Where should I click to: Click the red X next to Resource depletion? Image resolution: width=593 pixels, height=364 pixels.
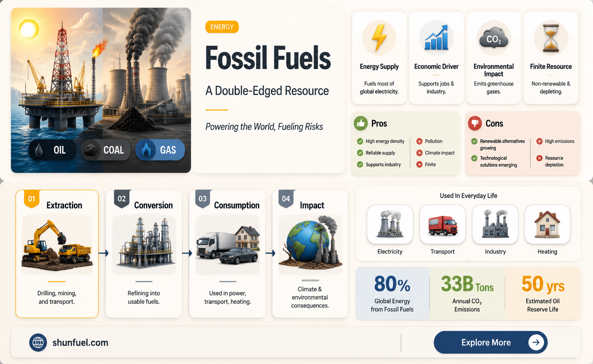click(x=539, y=158)
